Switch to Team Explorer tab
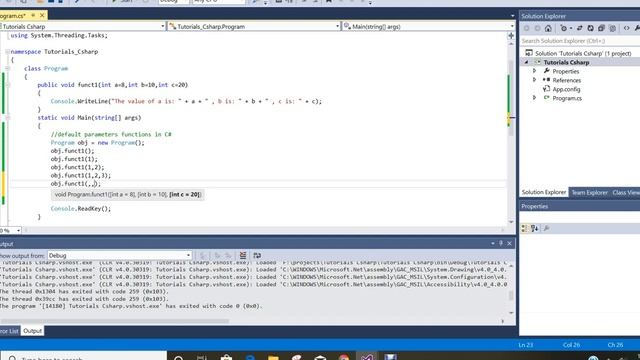 coord(589,192)
